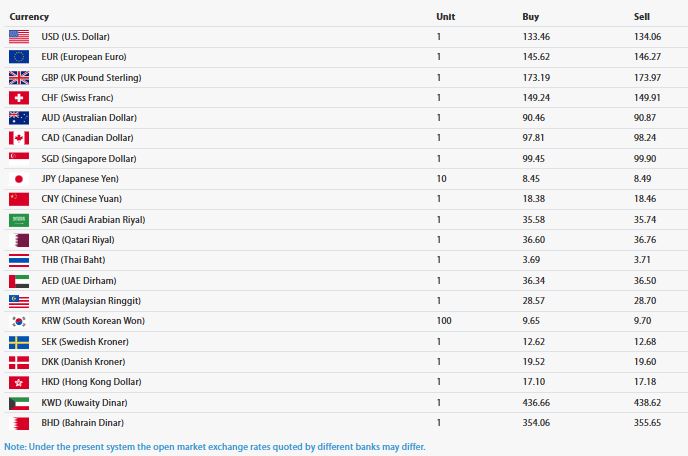This screenshot has width=688, height=456.
Task: Select the Canadian maple leaf flag
Action: click(19, 138)
